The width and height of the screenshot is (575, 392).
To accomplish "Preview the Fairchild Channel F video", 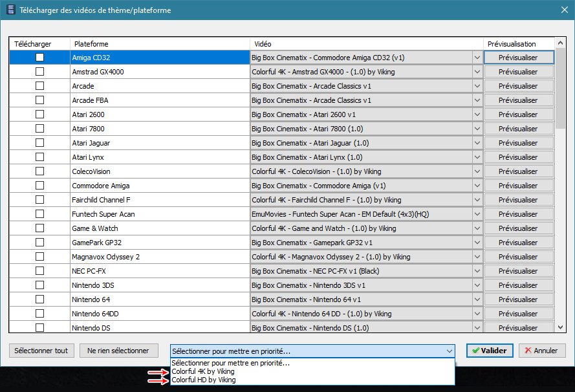I will tap(519, 200).
